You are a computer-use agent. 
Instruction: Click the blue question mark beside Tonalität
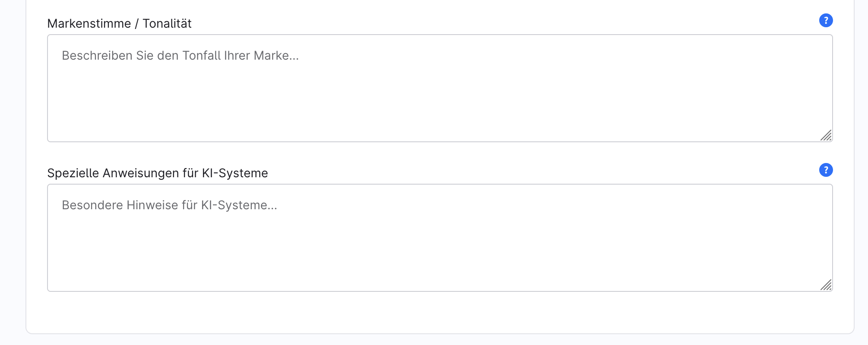tap(826, 20)
